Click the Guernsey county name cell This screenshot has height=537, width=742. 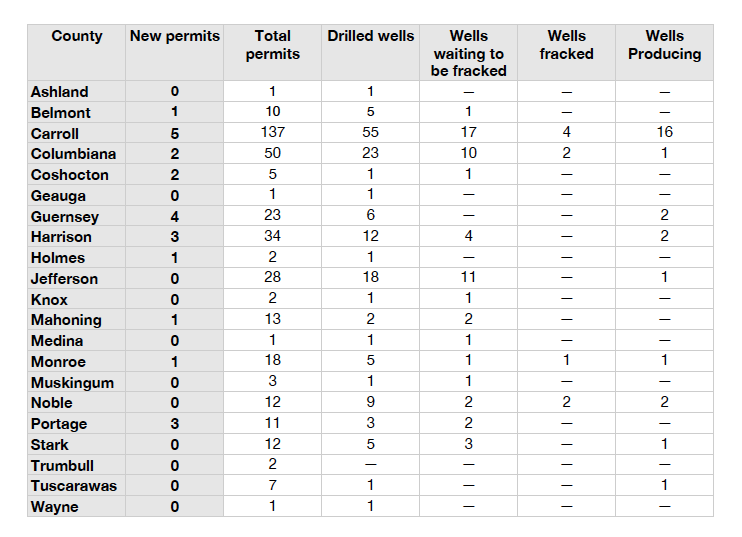64,216
